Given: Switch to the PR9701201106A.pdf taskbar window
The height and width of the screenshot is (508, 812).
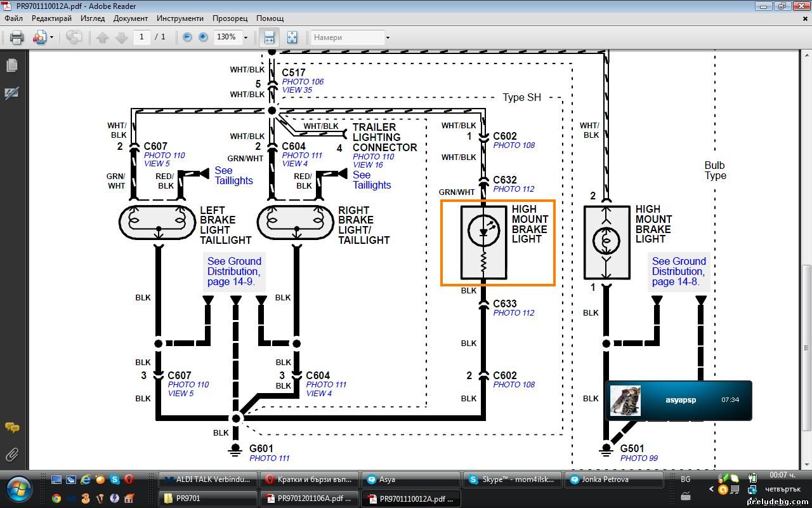Looking at the screenshot, I should 309,498.
